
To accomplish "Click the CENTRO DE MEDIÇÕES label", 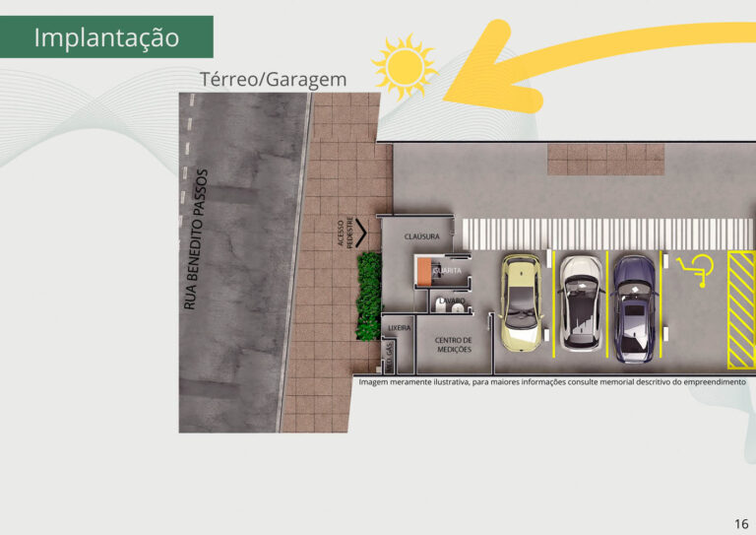I will pos(453,345).
